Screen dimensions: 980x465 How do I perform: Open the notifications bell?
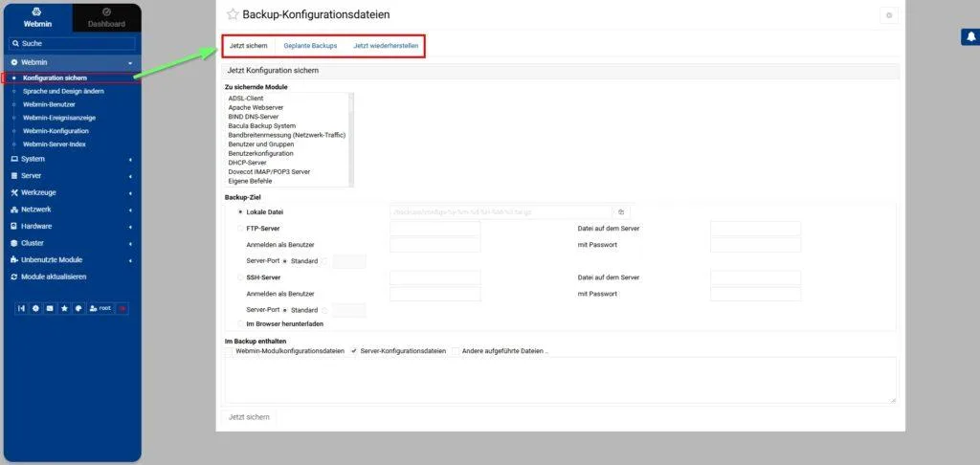coord(969,37)
